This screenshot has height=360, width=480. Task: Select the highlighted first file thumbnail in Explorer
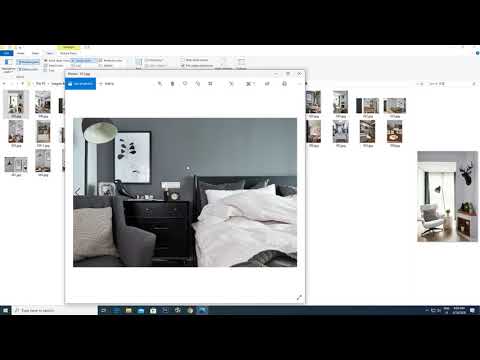click(16, 104)
